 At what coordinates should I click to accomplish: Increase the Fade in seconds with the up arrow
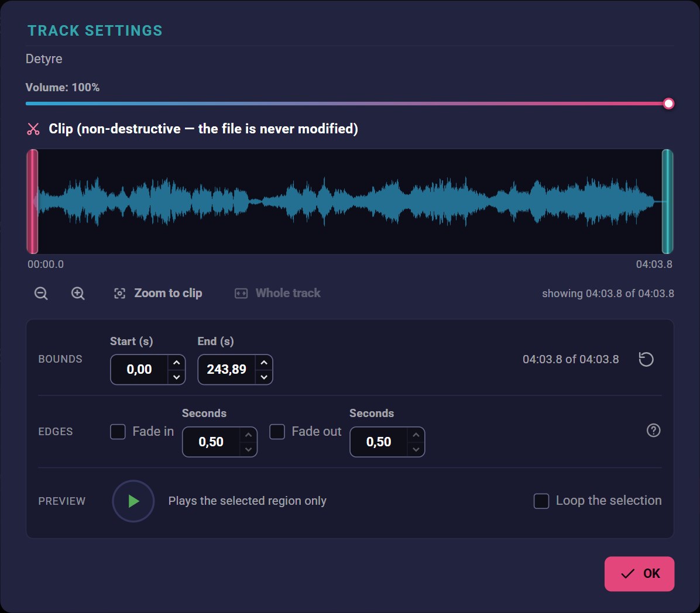(248, 435)
